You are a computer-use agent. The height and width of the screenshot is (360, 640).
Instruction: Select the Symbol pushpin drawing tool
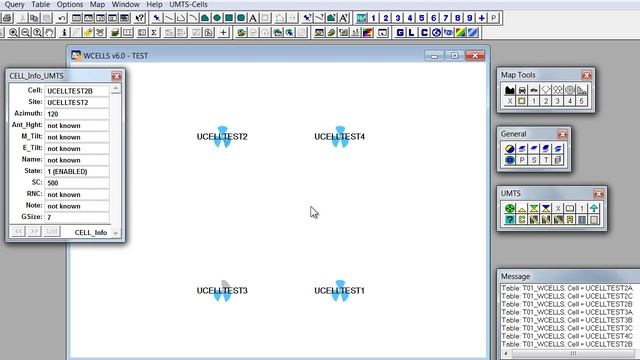pos(157,18)
